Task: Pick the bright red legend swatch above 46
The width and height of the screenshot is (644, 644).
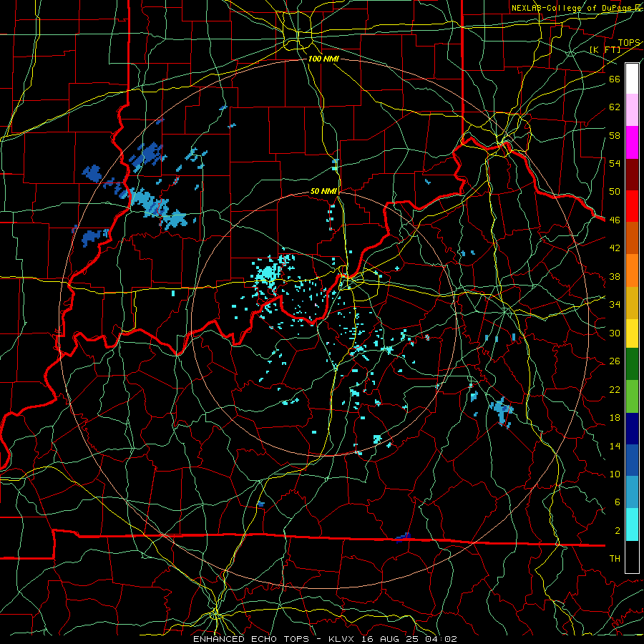Action: click(x=632, y=206)
